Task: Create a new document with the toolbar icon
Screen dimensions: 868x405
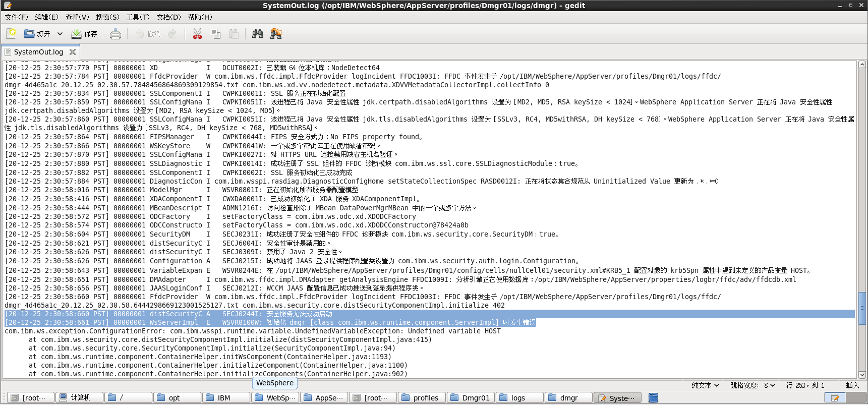Action: pyautogui.click(x=11, y=34)
